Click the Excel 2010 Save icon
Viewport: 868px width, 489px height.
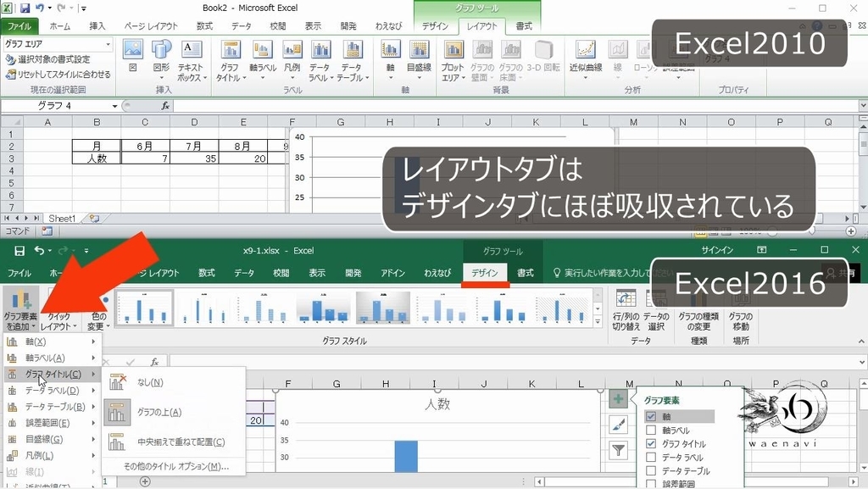point(25,8)
